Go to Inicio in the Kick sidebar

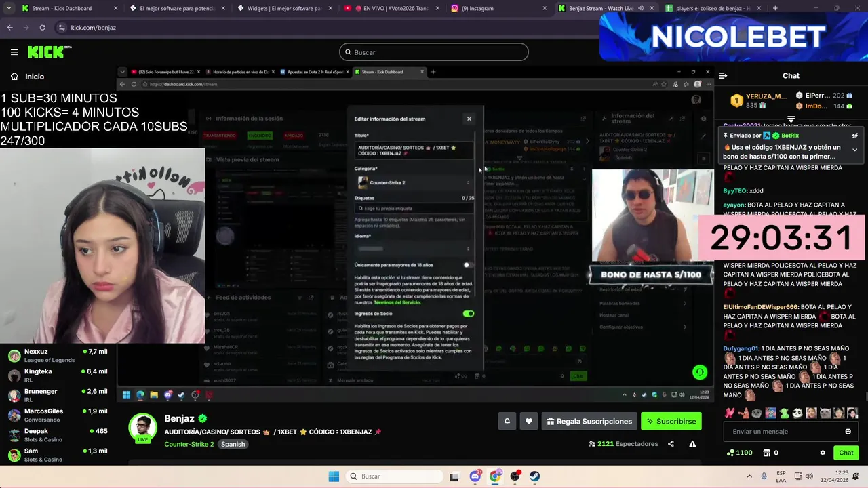(27, 77)
